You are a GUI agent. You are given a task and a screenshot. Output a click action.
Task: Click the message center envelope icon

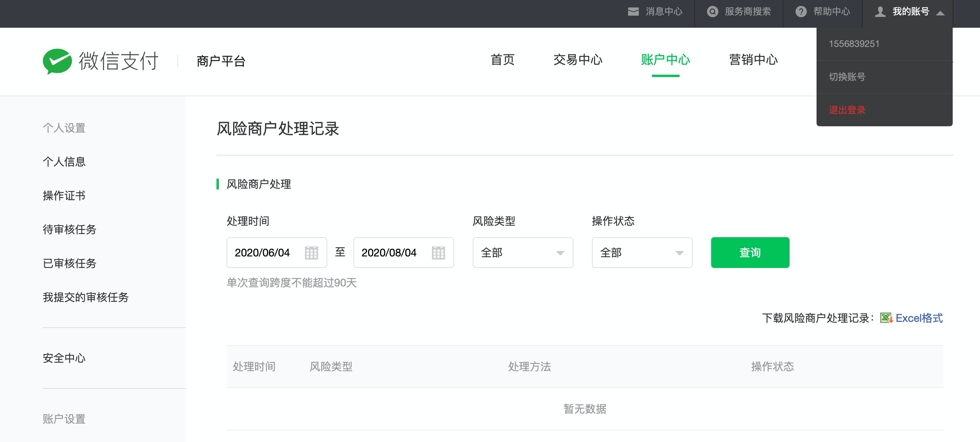(x=633, y=12)
